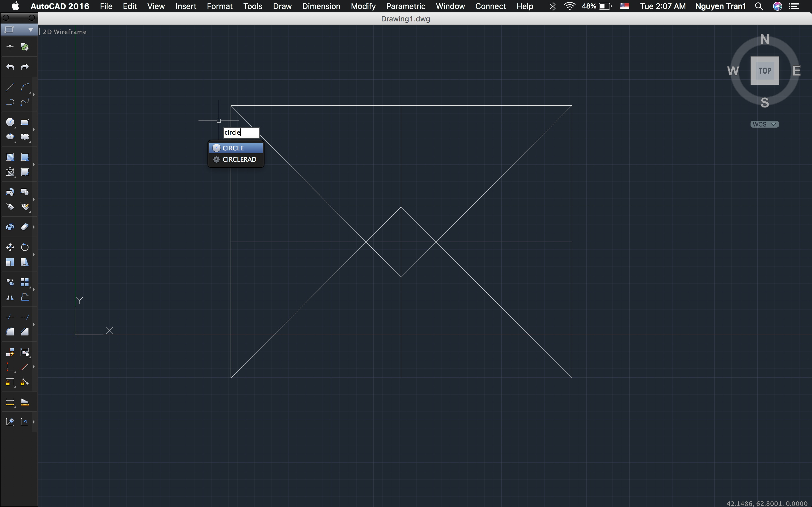This screenshot has width=812, height=507.
Task: Click the command input field containing 'circle'
Action: (x=241, y=132)
